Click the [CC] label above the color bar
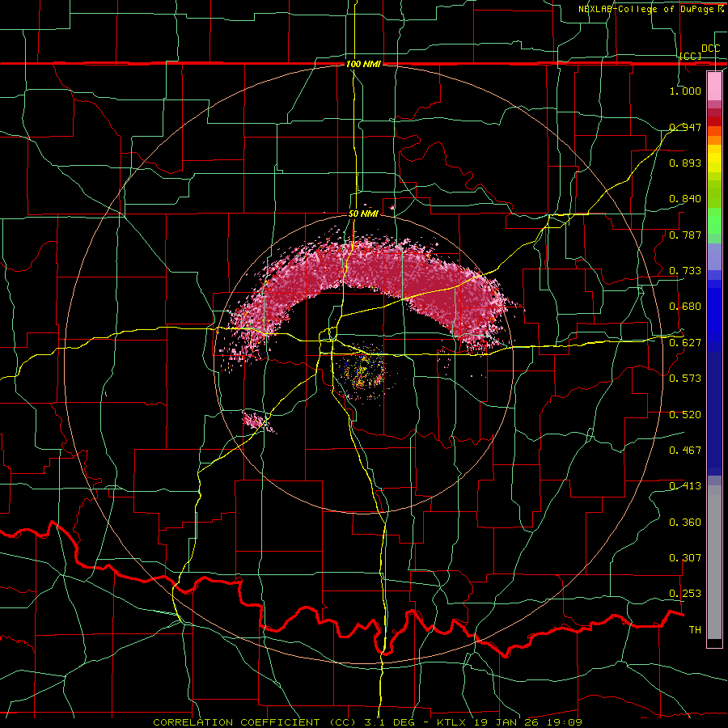This screenshot has width=728, height=728. click(691, 56)
